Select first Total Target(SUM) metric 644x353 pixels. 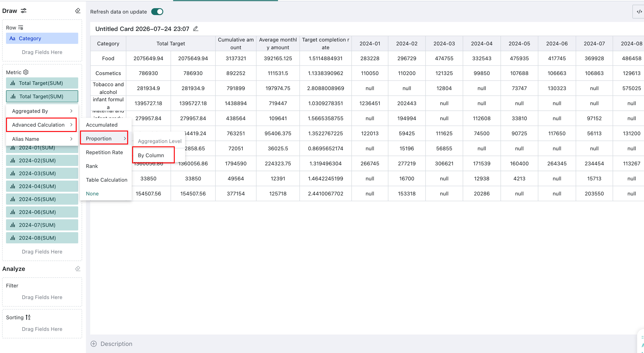coord(42,83)
